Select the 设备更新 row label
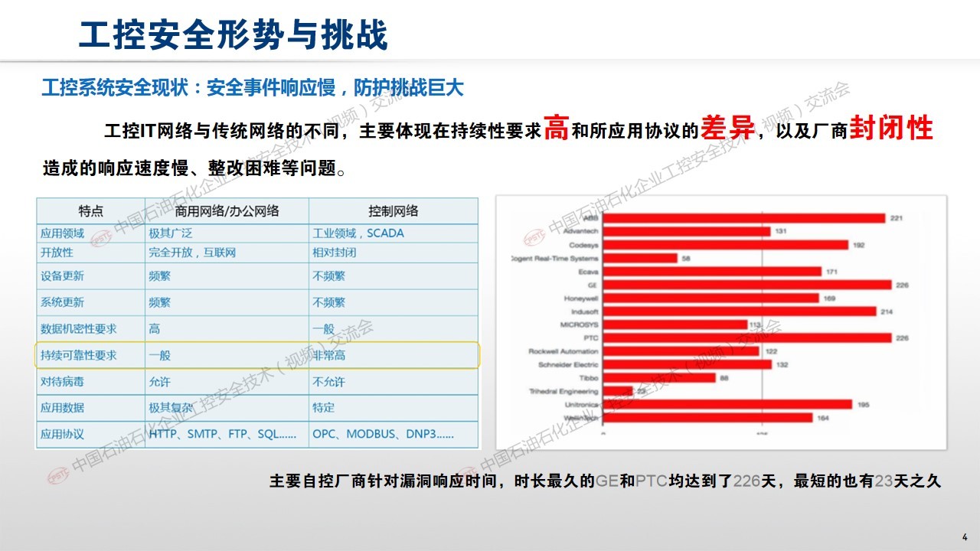This screenshot has height=551, width=980. (x=63, y=276)
